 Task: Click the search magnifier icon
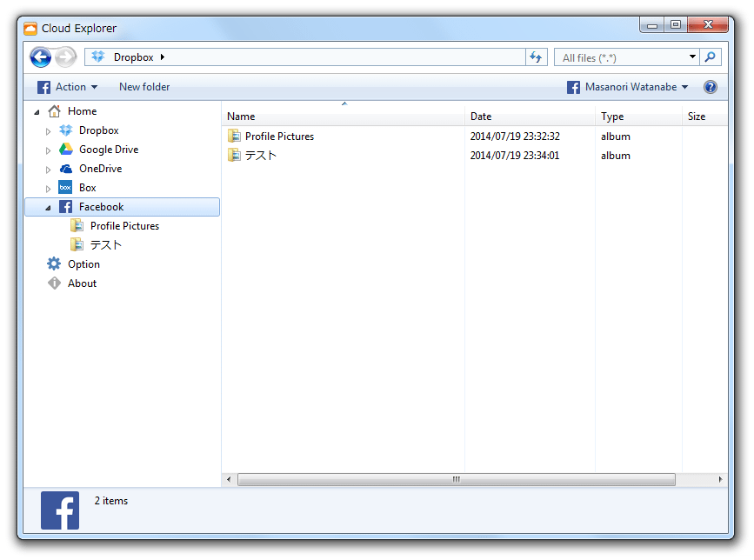tap(710, 57)
